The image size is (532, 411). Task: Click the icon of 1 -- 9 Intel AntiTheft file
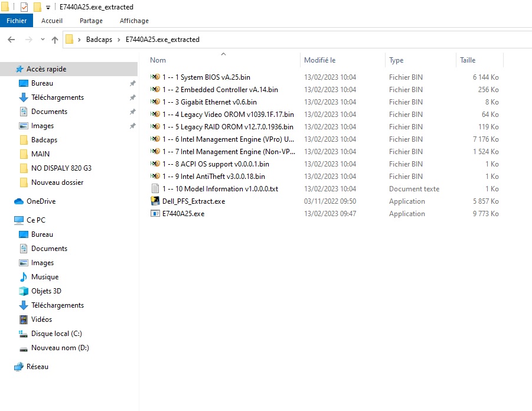point(155,176)
